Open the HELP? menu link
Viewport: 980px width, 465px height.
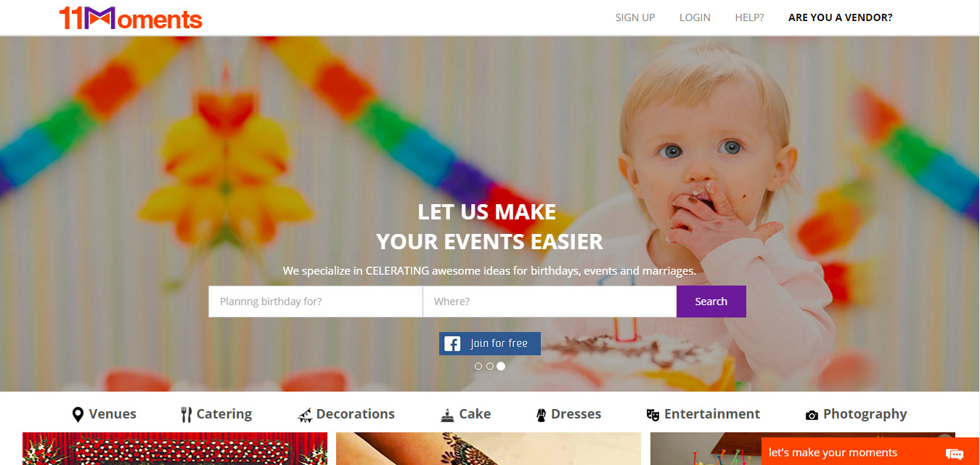pyautogui.click(x=749, y=17)
